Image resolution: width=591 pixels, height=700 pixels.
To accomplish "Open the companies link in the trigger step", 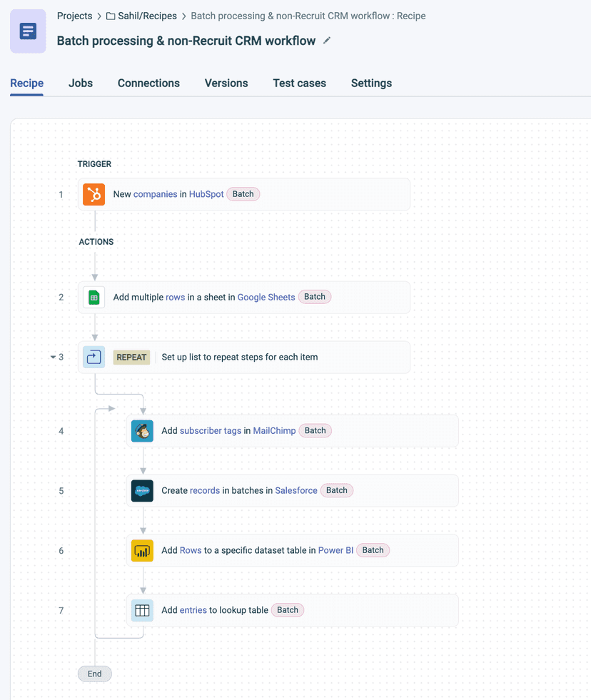I will (156, 193).
